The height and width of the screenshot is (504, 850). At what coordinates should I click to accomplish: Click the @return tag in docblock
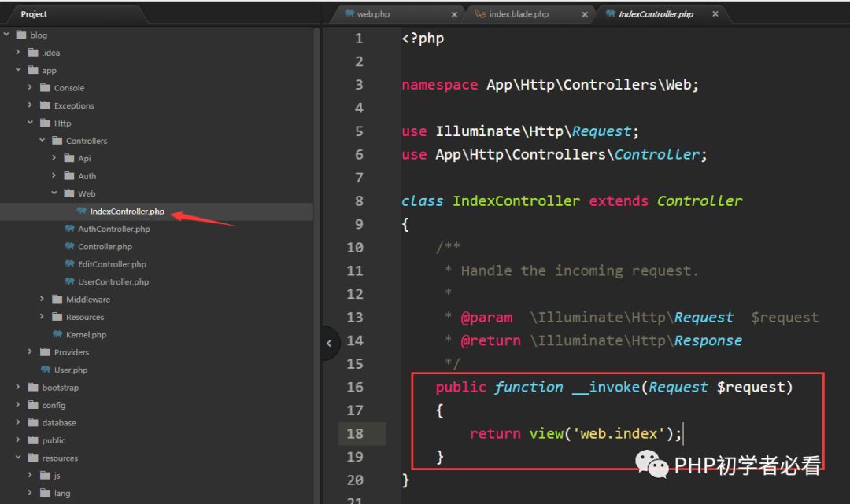(x=490, y=340)
